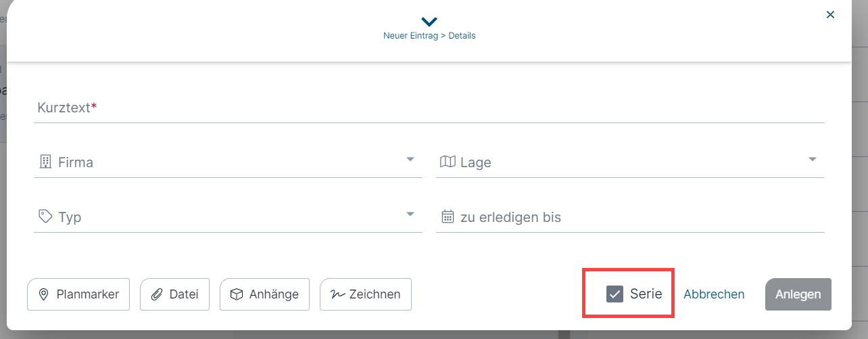The width and height of the screenshot is (868, 339).
Task: Uncheck the Serie checkbox
Action: [614, 294]
